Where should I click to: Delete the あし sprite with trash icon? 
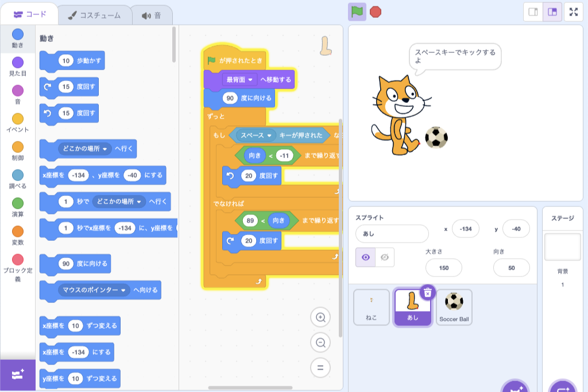click(427, 293)
